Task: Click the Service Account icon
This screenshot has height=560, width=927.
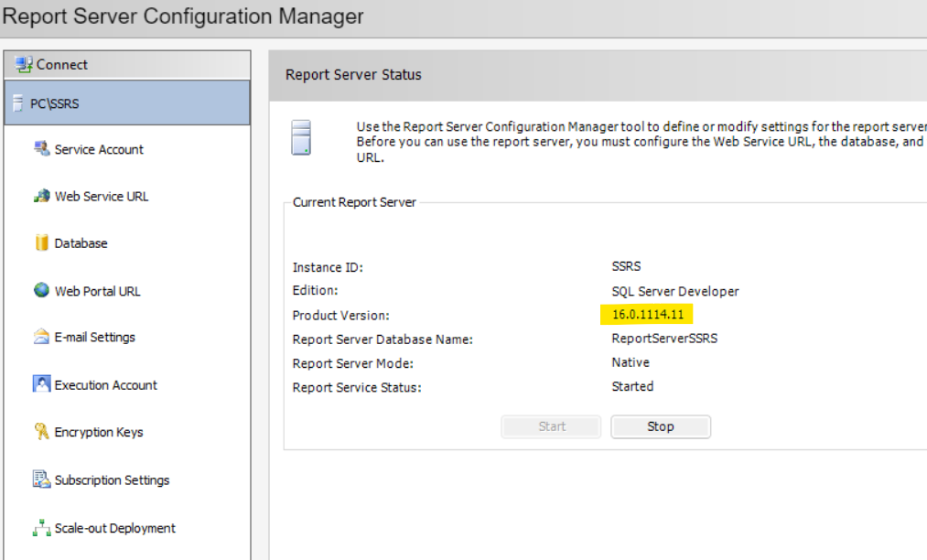Action: click(x=41, y=149)
